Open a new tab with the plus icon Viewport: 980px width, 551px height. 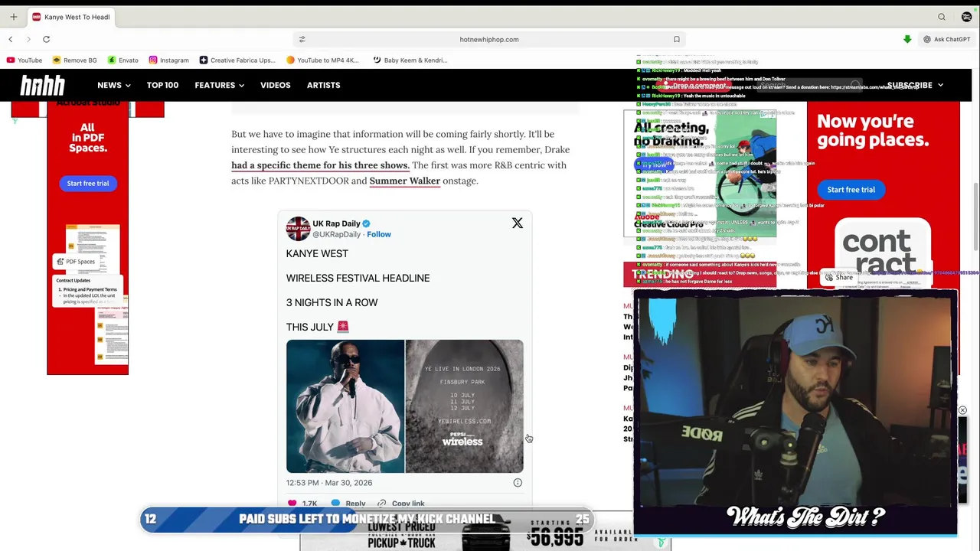point(13,17)
